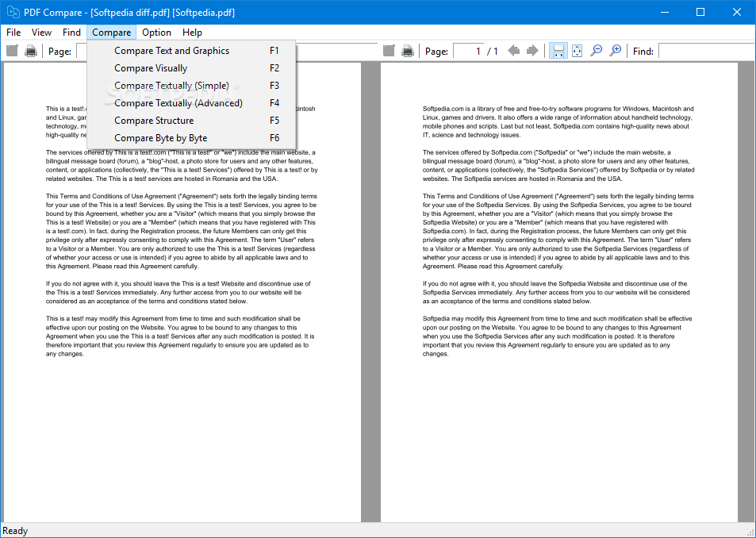Select Compare Structure option
756x538 pixels.
191,121
